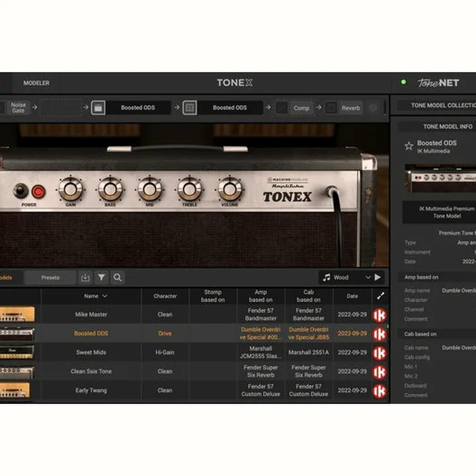Image resolution: width=476 pixels, height=476 pixels.
Task: Click the Boosted ODS amp slot
Action: (138, 108)
